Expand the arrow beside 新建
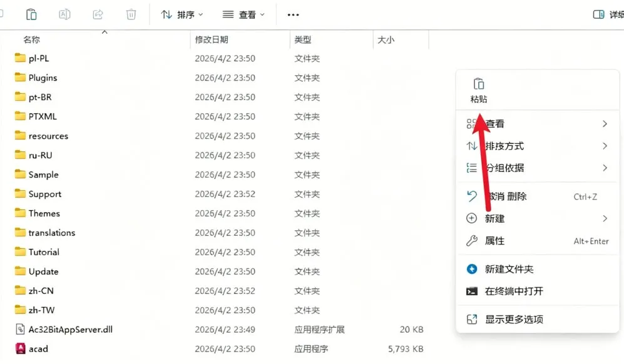 click(x=605, y=218)
